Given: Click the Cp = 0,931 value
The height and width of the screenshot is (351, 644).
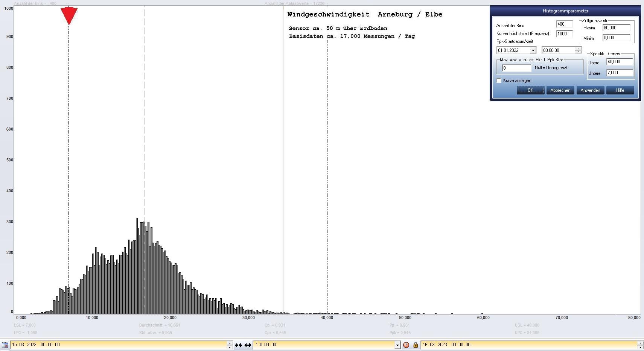Looking at the screenshot, I should [x=275, y=325].
